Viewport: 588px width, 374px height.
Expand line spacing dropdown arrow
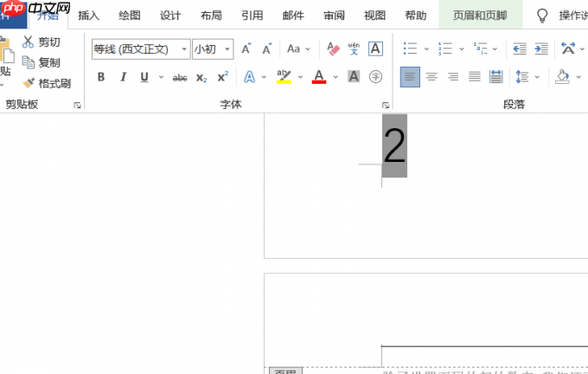(537, 77)
